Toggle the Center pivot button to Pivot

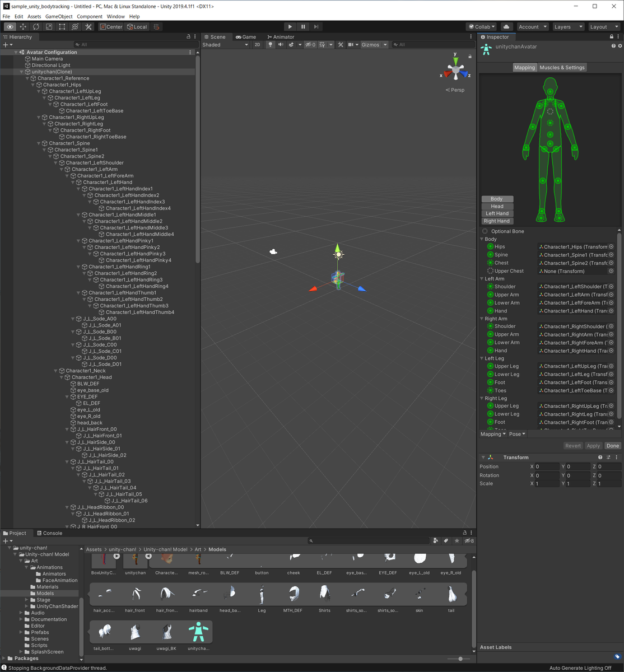110,26
